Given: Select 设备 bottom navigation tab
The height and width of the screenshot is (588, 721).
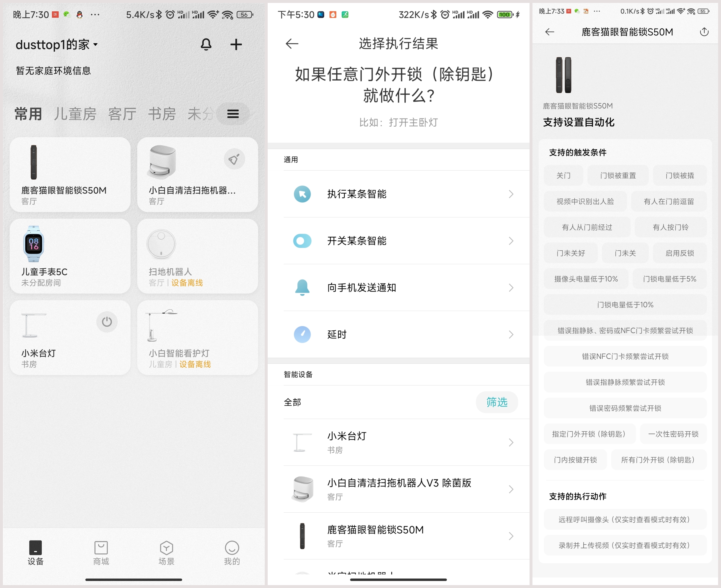Looking at the screenshot, I should click(x=35, y=553).
